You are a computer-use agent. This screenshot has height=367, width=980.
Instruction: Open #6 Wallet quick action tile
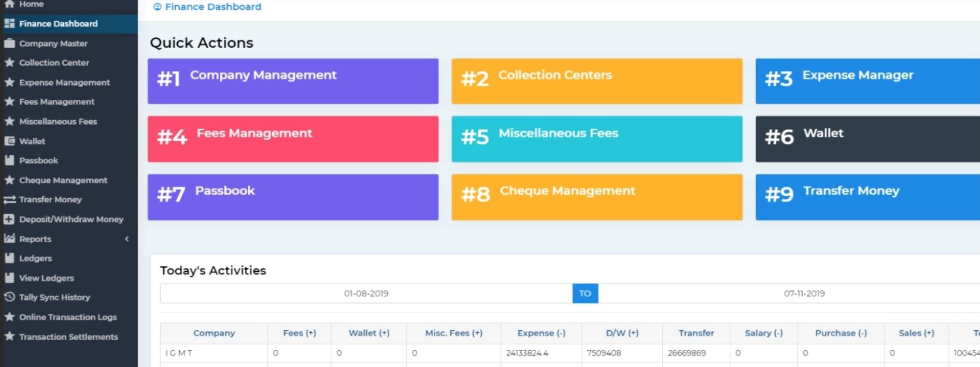tap(868, 139)
